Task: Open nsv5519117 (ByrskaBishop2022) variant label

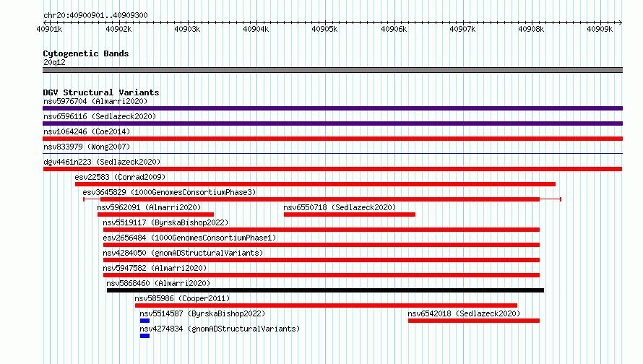Action: [x=165, y=222]
